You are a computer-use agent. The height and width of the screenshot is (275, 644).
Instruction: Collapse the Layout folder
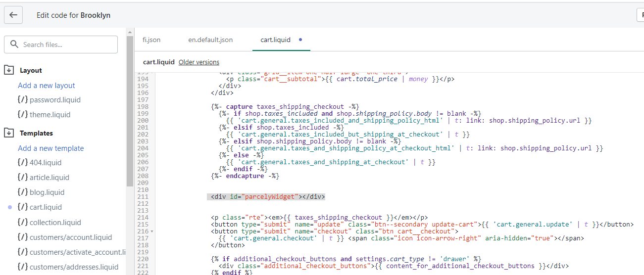click(9, 70)
